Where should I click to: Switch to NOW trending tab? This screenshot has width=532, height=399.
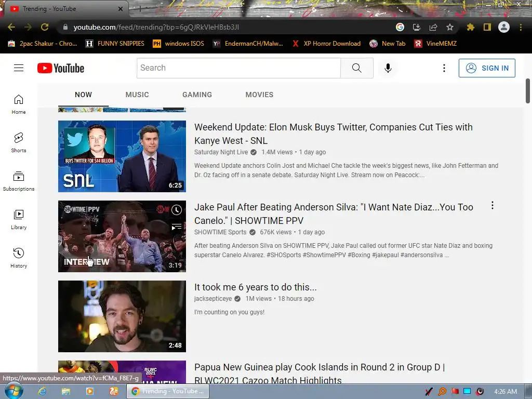[84, 95]
